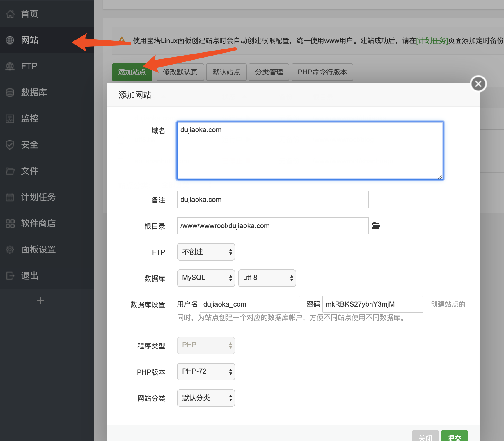The image size is (504, 441).
Task: Open the FTP sidebar icon
Action: point(10,66)
